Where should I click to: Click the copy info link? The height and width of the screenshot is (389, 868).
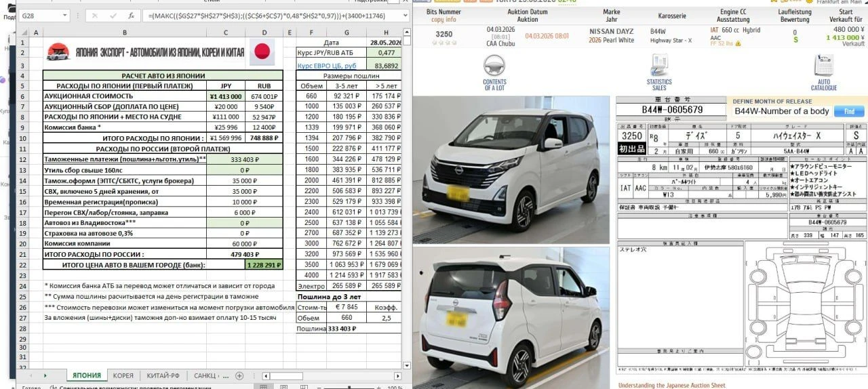coord(443,20)
